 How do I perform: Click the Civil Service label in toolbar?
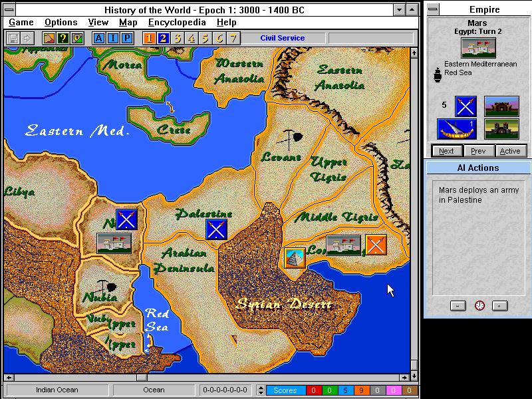[x=282, y=38]
